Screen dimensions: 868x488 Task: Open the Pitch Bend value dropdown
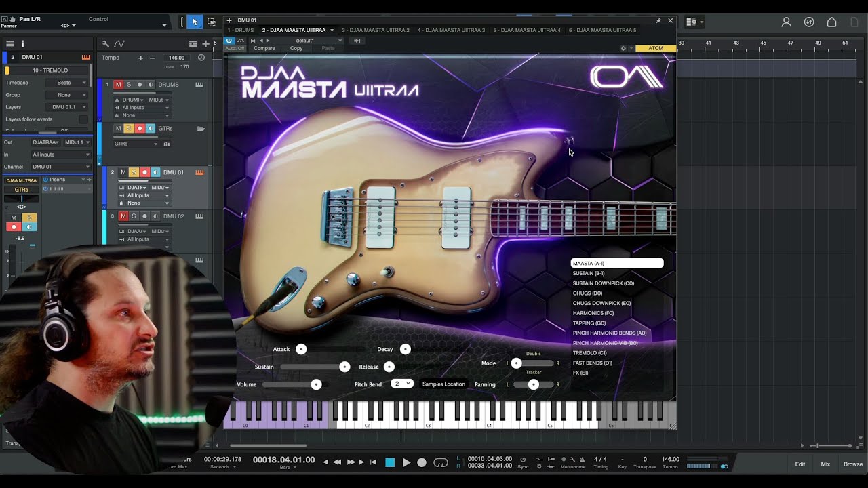[x=402, y=384]
